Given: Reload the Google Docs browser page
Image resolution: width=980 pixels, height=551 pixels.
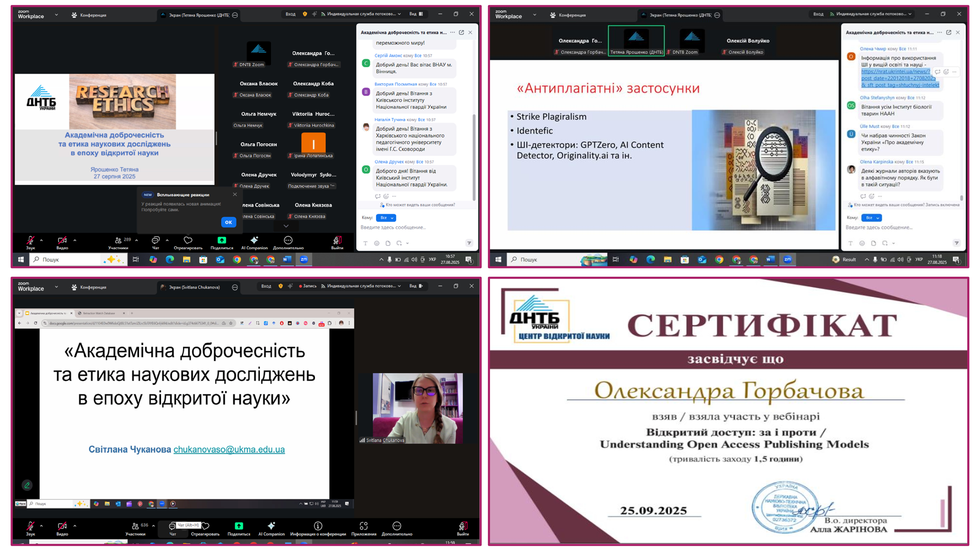Looking at the screenshot, I should click(x=35, y=323).
